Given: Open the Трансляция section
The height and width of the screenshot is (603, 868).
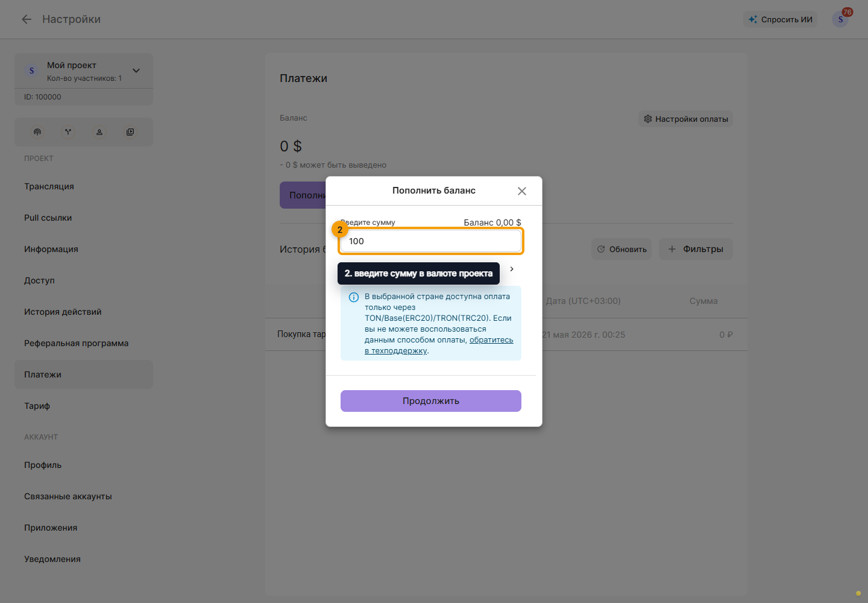Looking at the screenshot, I should (84, 186).
